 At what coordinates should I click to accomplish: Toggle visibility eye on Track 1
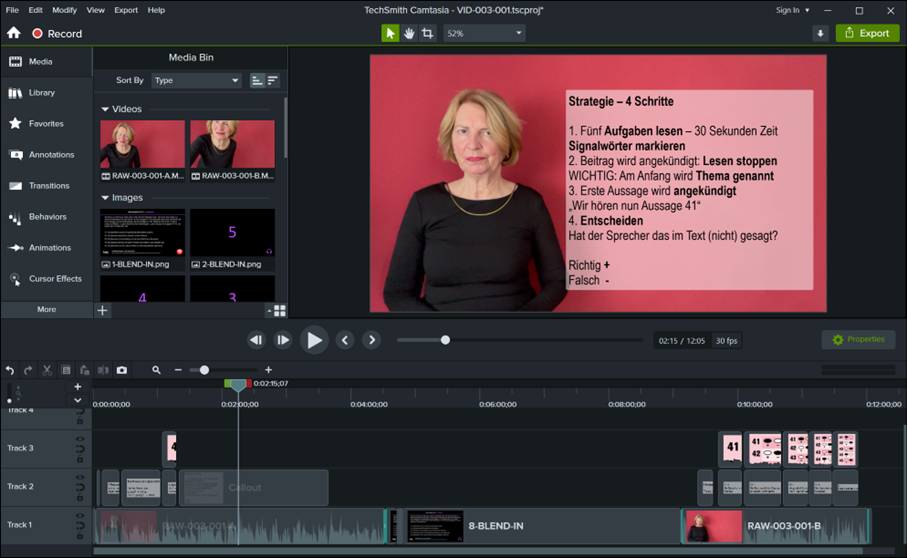(81, 516)
